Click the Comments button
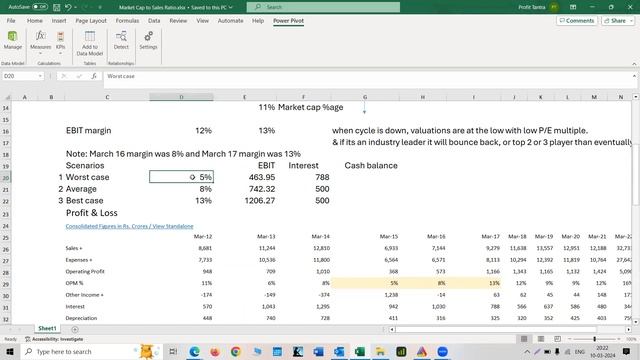Screen dimensions: 640x360 click(576, 20)
